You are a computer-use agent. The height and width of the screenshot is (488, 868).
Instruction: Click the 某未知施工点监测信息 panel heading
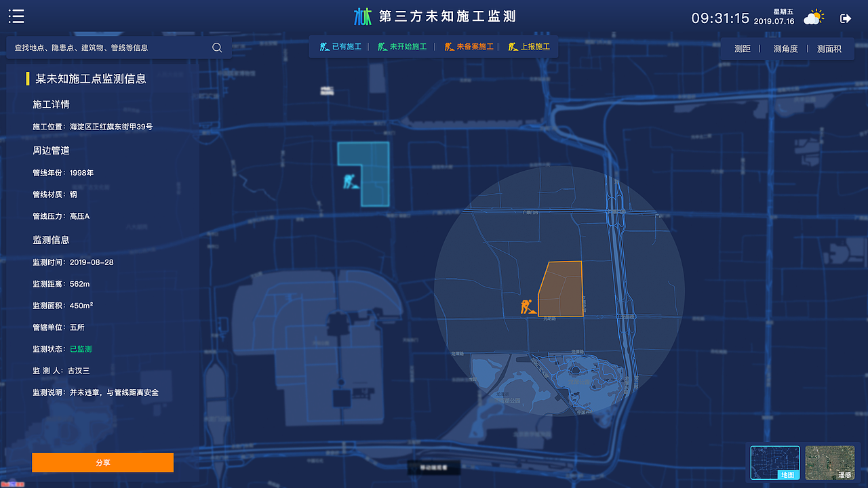tap(91, 79)
